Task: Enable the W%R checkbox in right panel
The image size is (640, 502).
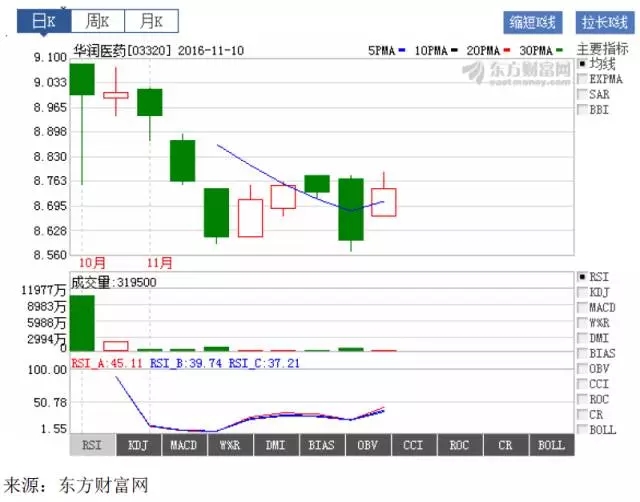Action: [x=582, y=323]
